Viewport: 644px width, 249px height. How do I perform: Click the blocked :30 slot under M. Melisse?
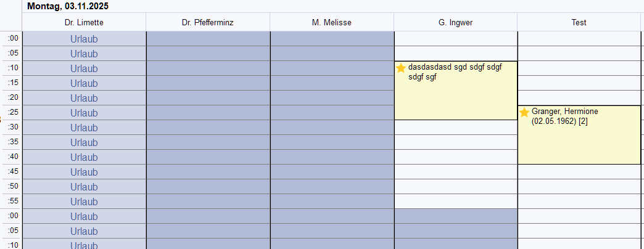331,128
